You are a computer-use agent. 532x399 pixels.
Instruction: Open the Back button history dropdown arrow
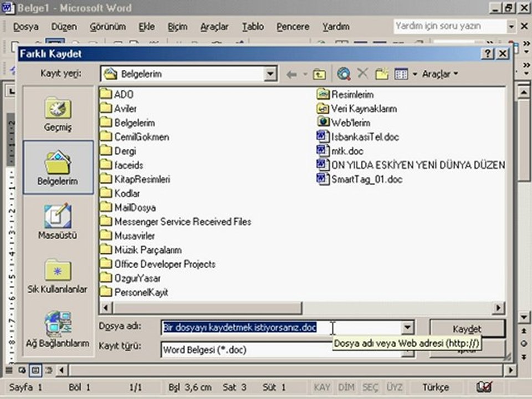coord(305,74)
